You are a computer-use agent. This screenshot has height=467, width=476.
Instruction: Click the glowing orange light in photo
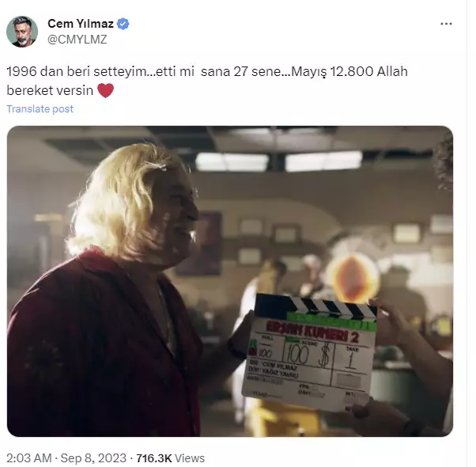point(353,279)
